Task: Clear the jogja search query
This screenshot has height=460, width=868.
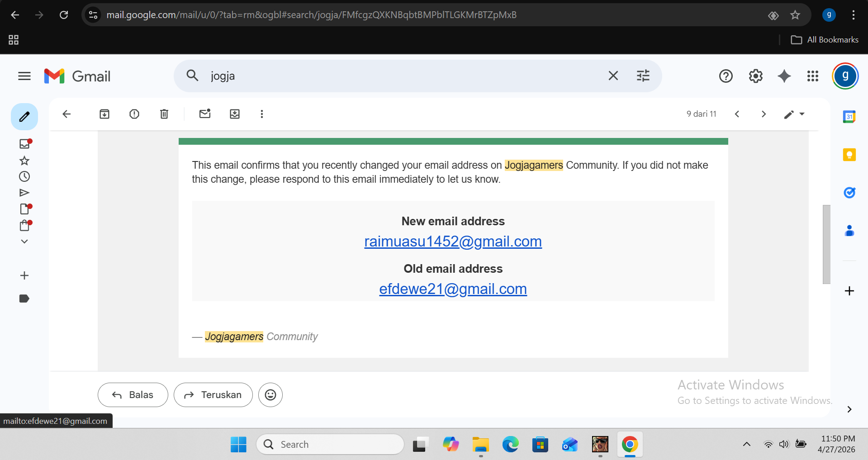Action: pos(613,76)
